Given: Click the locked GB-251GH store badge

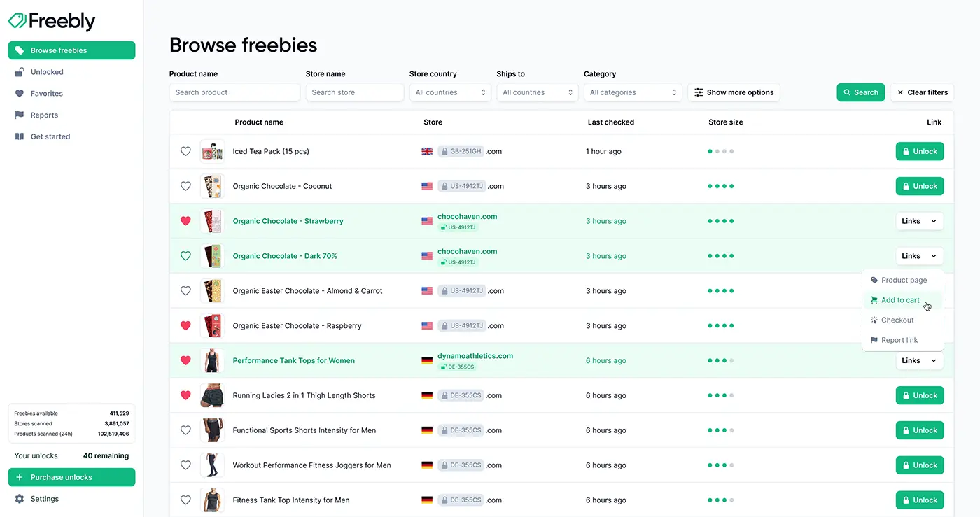Looking at the screenshot, I should (461, 151).
